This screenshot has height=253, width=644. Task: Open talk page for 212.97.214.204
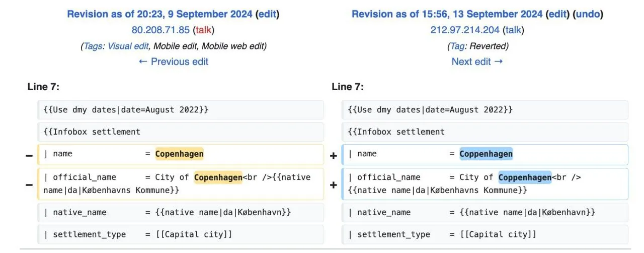coord(513,30)
